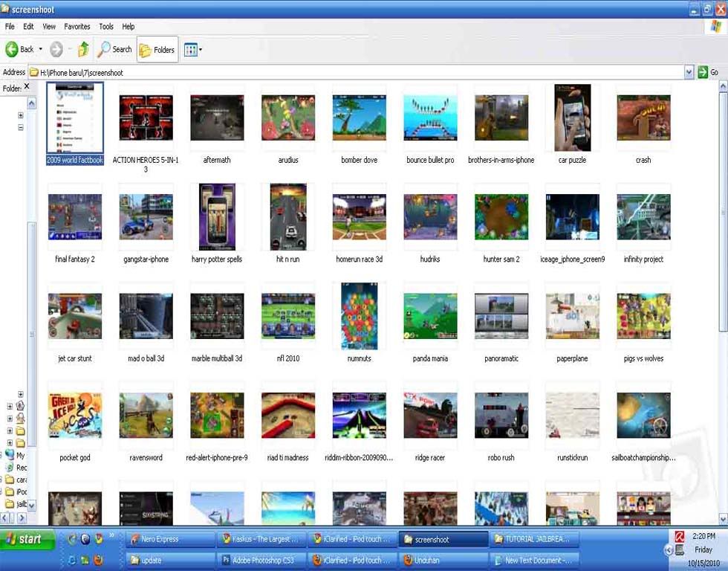The width and height of the screenshot is (728, 571).
Task: Go back using the green Back arrow
Action: tap(19, 49)
